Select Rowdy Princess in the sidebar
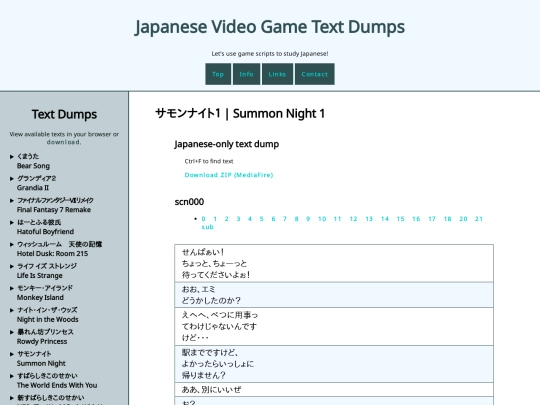 click(42, 341)
